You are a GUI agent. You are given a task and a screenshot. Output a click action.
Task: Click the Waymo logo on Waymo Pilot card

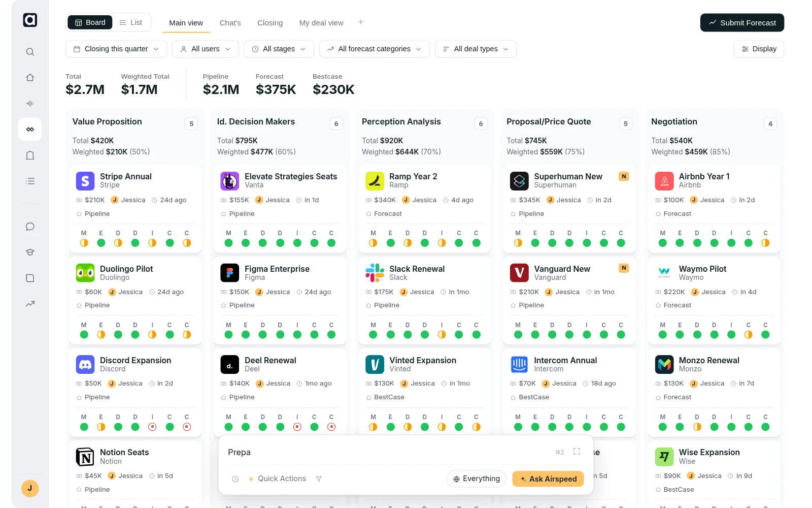pos(664,273)
